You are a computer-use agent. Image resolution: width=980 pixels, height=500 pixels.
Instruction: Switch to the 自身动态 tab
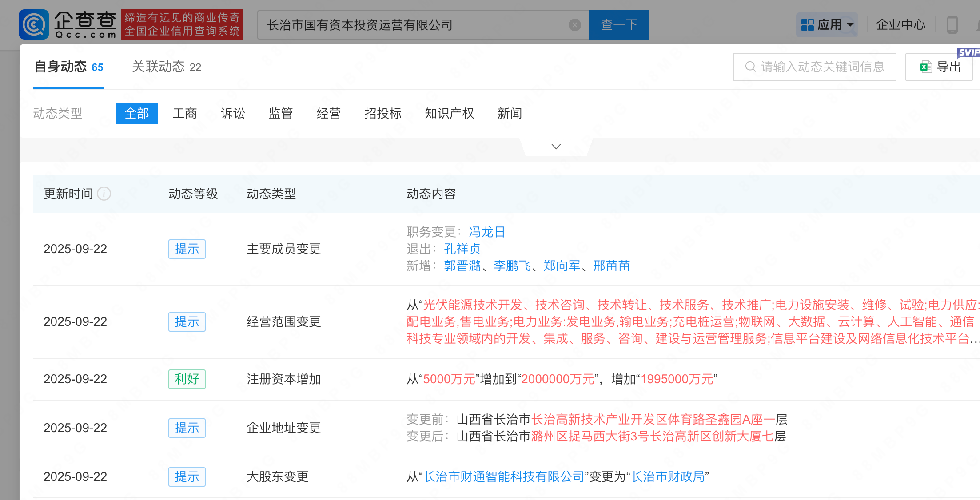tap(69, 67)
